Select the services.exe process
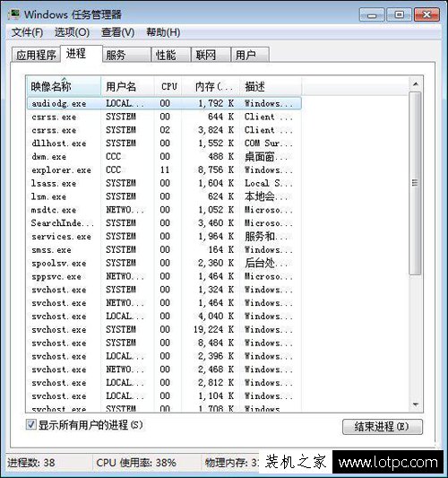The height and width of the screenshot is (478, 448). [x=164, y=237]
